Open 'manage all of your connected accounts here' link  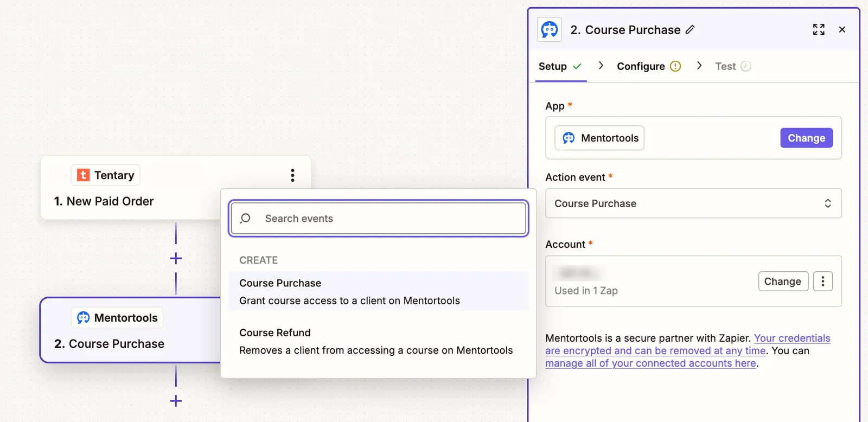tap(650, 363)
